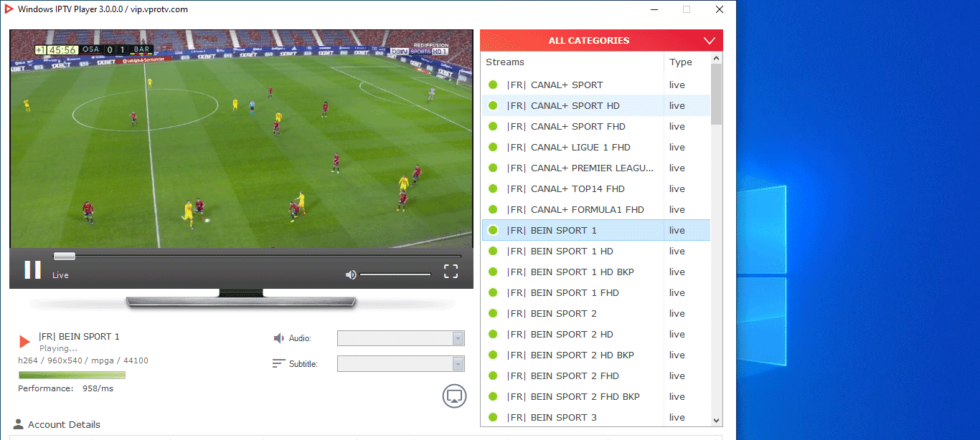Select stream |FR| BEIN SPORT 2 HD BKP

pos(595,355)
